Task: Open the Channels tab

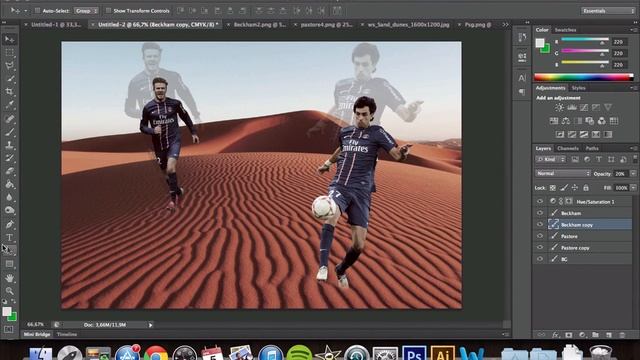Action: coord(568,148)
